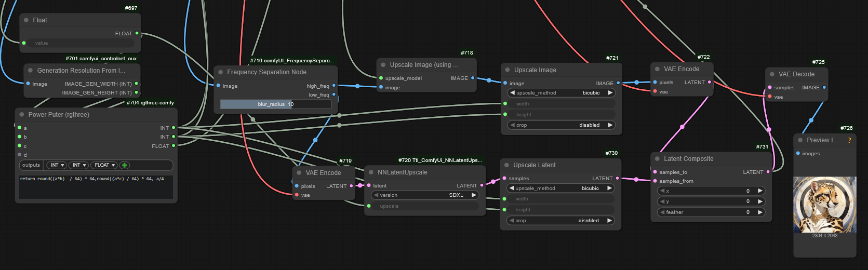The image size is (868, 270).
Task: Click the FLOAT output port of Float node
Action: pyautogui.click(x=137, y=33)
